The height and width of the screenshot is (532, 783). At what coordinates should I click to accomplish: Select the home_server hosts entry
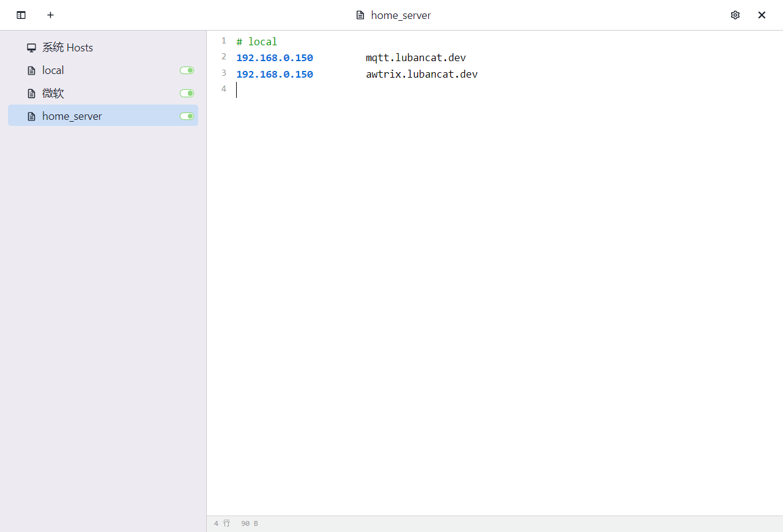(103, 116)
